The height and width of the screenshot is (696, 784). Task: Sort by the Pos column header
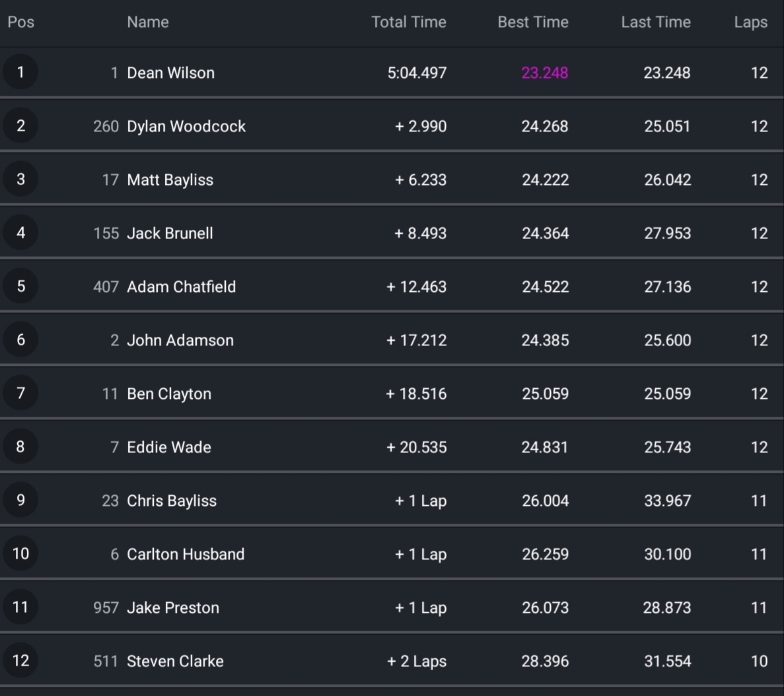click(20, 22)
